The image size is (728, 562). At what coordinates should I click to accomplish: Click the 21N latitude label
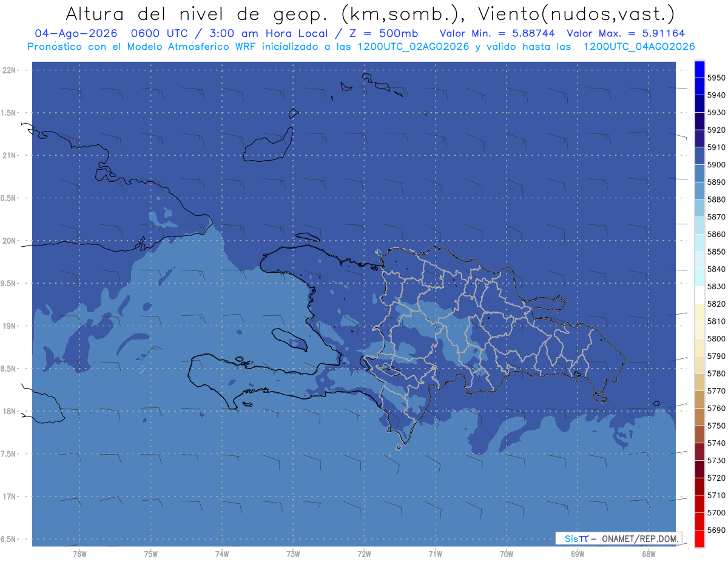pyautogui.click(x=10, y=156)
